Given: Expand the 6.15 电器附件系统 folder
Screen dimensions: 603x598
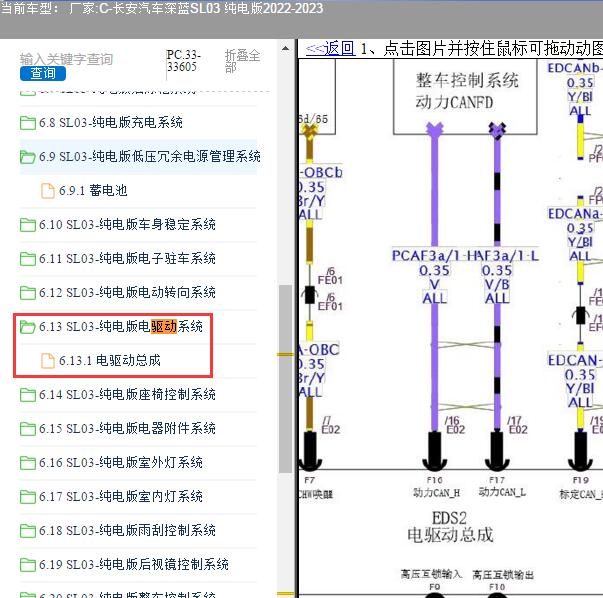Looking at the screenshot, I should pos(127,428).
